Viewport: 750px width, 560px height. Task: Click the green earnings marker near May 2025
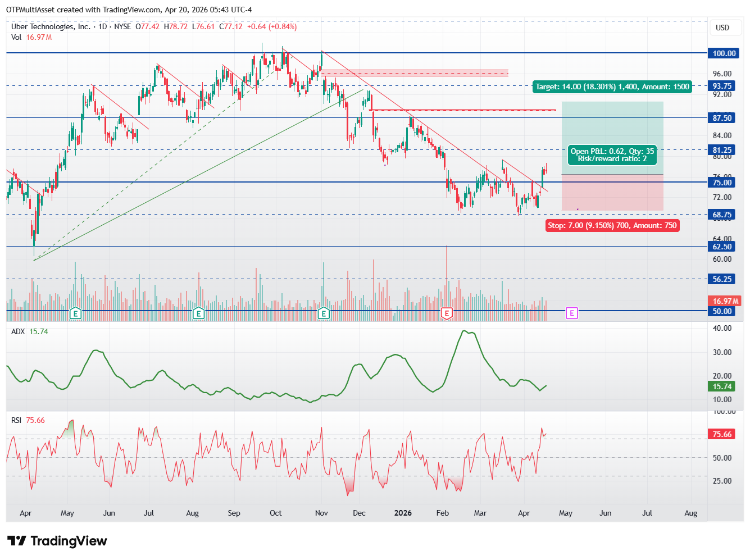(x=76, y=313)
